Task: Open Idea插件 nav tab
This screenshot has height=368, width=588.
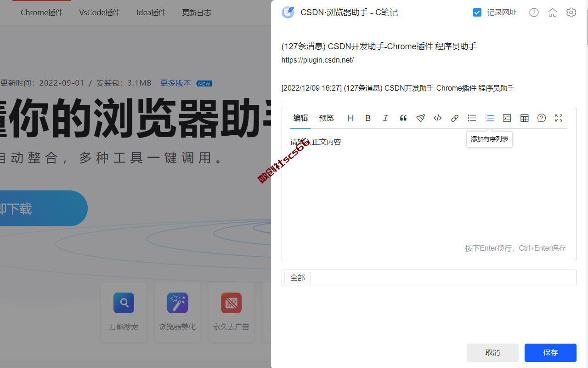Action: coord(151,12)
